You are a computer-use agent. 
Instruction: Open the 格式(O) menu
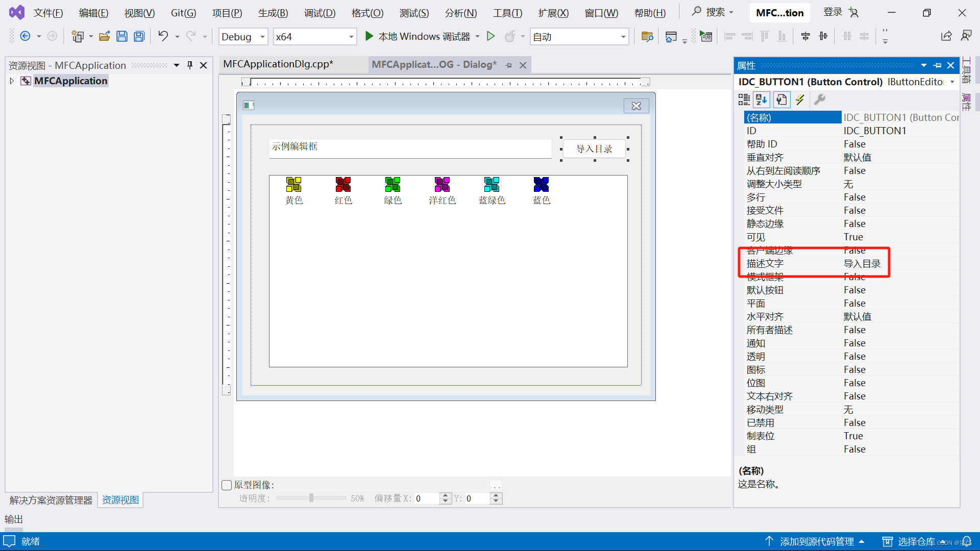click(367, 13)
